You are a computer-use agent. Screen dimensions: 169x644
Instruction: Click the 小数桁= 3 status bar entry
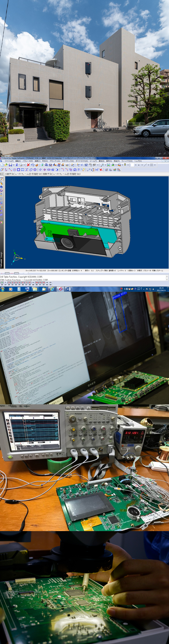(x=131, y=270)
